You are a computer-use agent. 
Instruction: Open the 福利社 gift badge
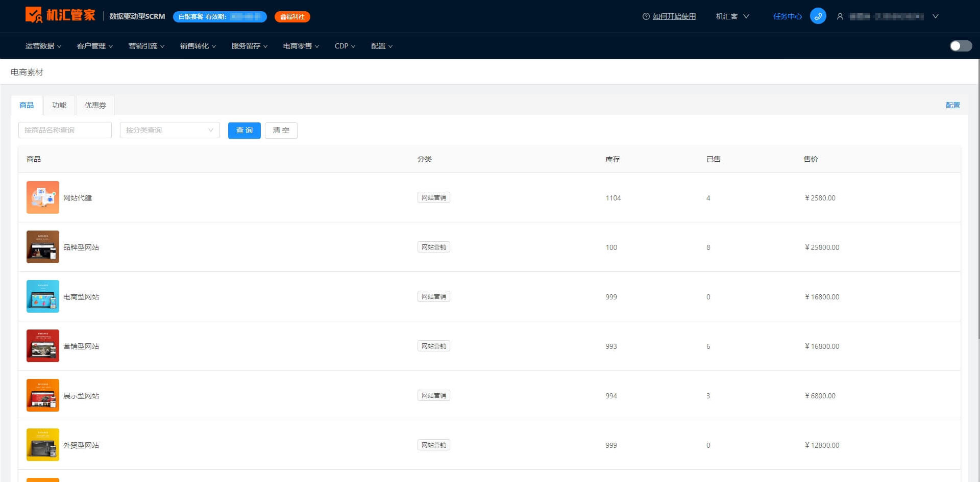(x=292, y=17)
